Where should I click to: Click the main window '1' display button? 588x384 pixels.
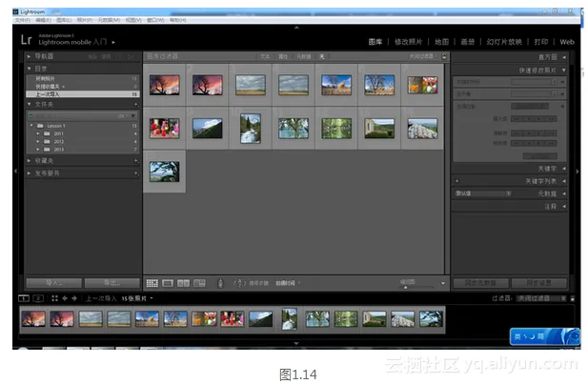click(x=24, y=298)
